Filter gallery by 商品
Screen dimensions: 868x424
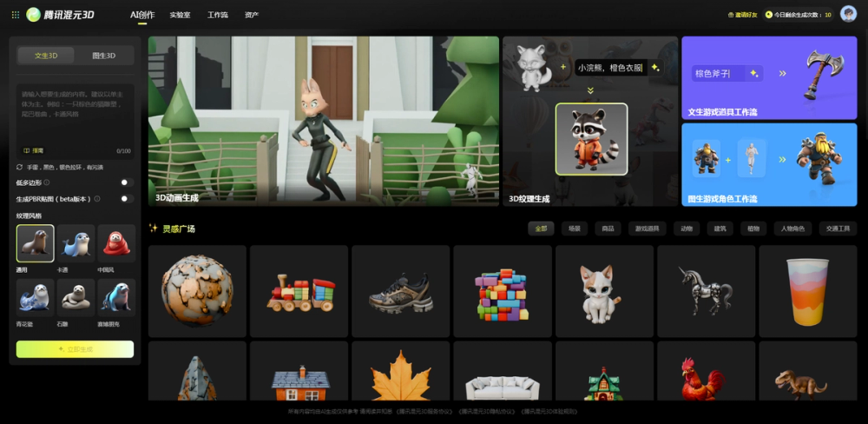pyautogui.click(x=608, y=229)
